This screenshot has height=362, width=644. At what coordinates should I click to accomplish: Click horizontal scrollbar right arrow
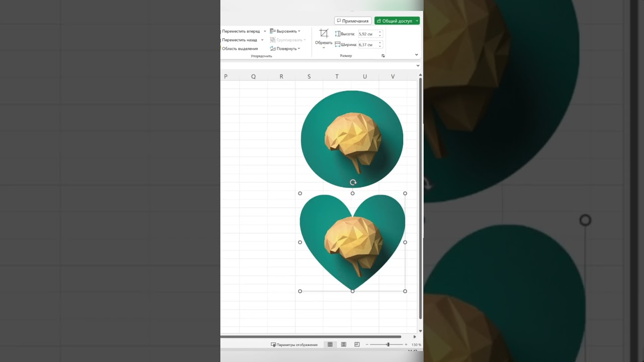click(415, 337)
